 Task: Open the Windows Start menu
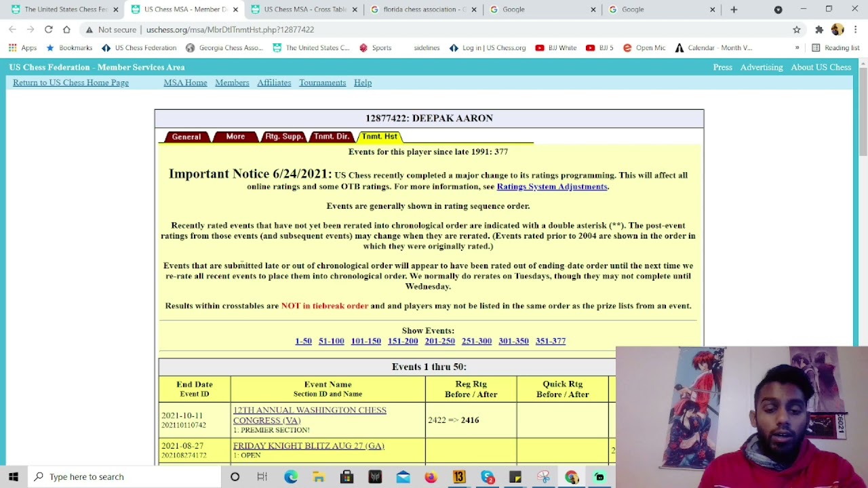coord(14,476)
